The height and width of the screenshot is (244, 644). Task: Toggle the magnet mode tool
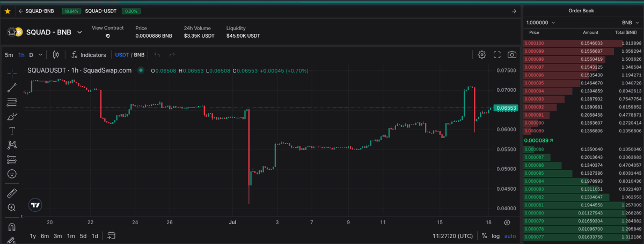(12, 227)
